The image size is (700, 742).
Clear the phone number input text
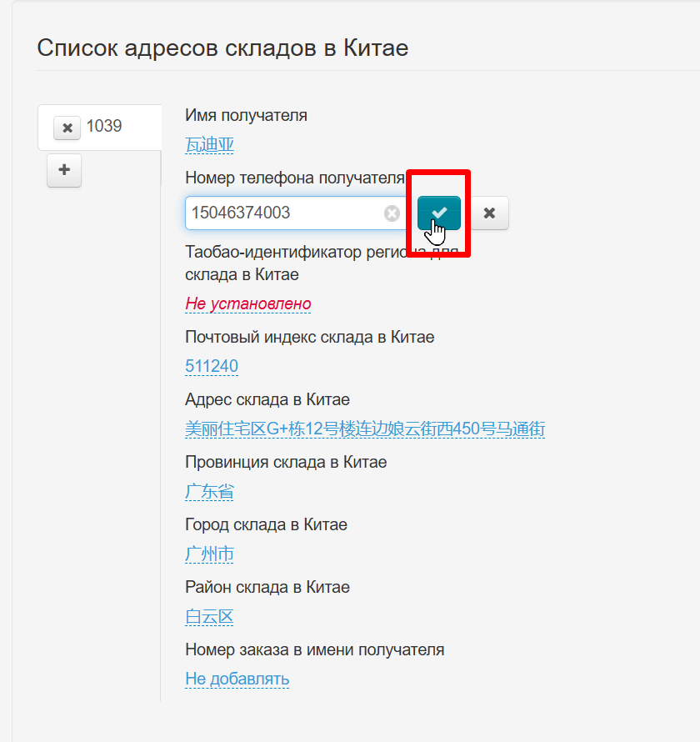tap(392, 213)
